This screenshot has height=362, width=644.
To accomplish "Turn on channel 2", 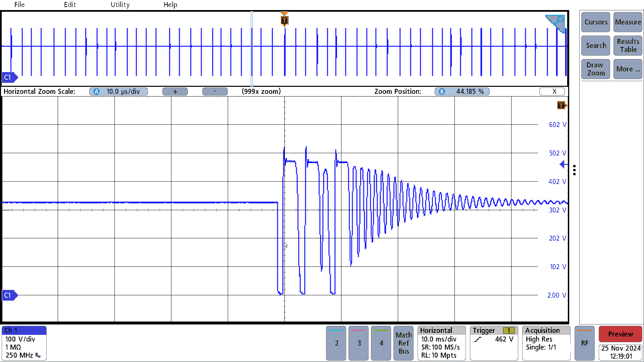I will click(x=336, y=343).
